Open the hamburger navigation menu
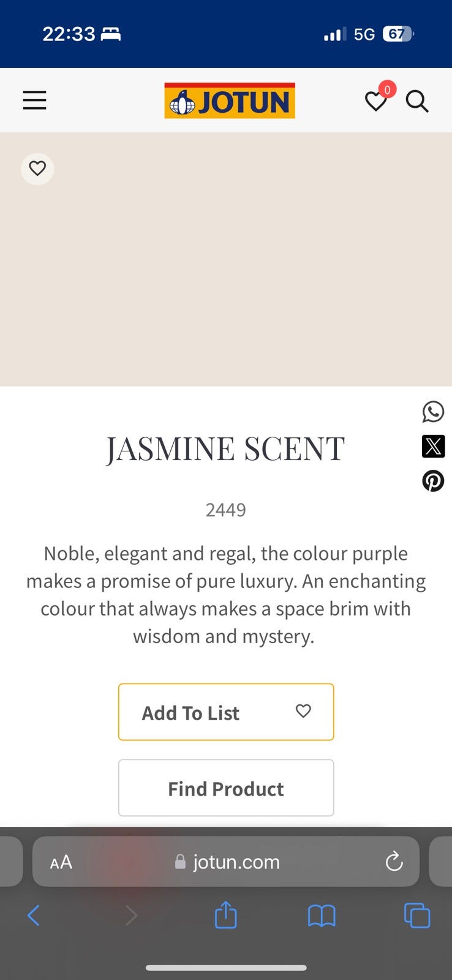 [35, 100]
